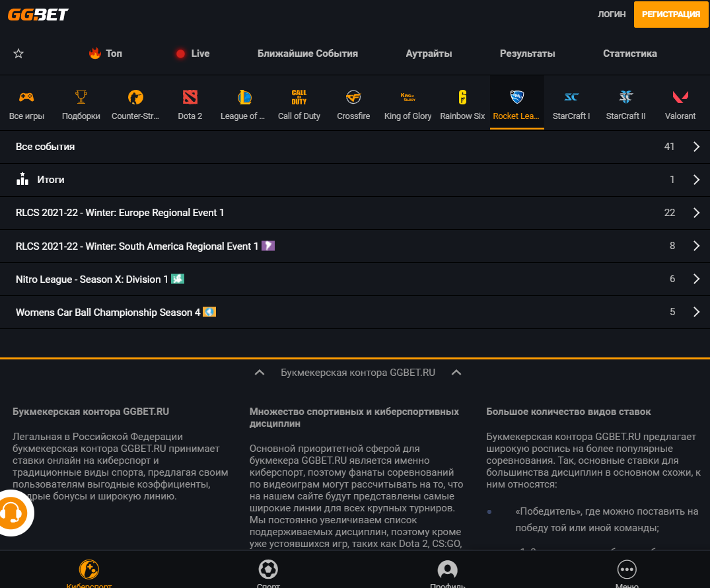
Task: Open the Меню bottom navigation item
Action: point(626,573)
